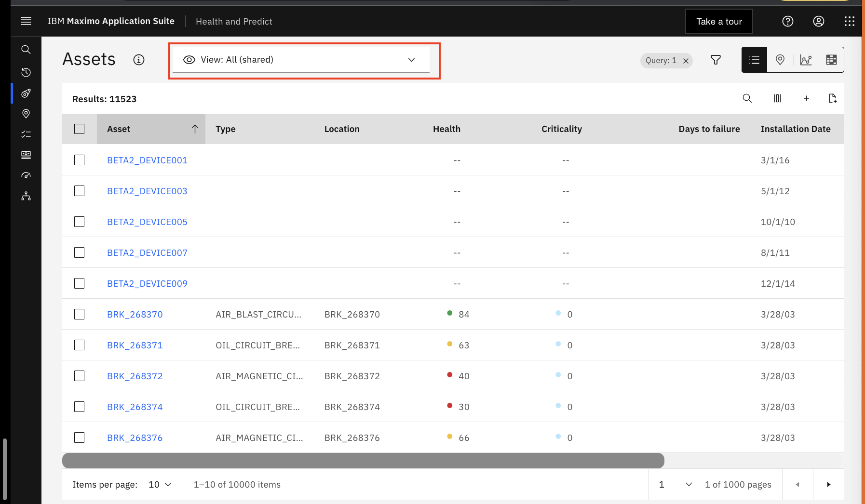Expand the View: All (shared) dropdown
This screenshot has height=504, width=865.
click(301, 60)
